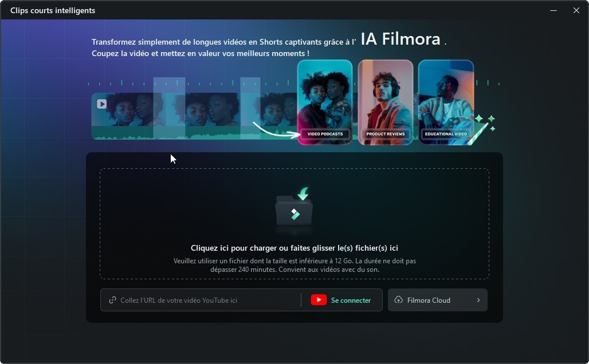Expand Filmora Cloud with the chevron arrow

point(478,300)
